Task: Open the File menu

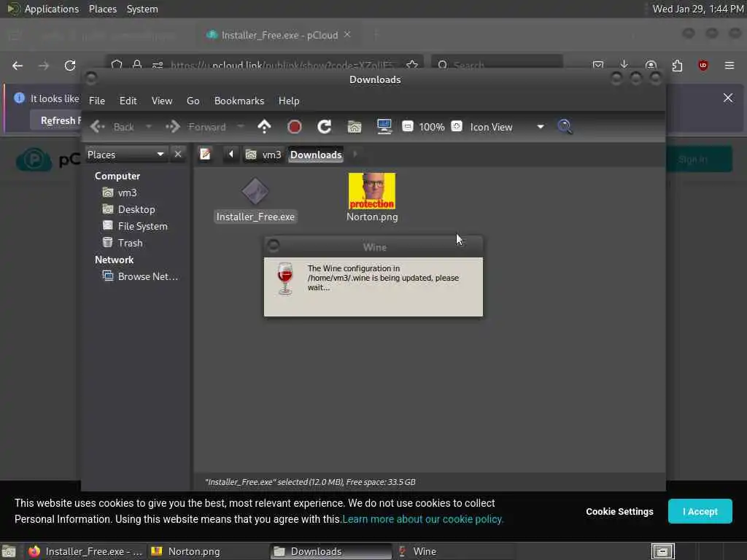Action: point(97,101)
